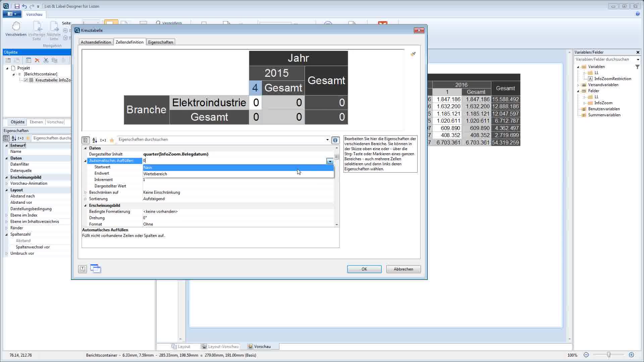The height and width of the screenshot is (362, 644).
Task: Collapse the Entwurf property group
Action: 6,145
